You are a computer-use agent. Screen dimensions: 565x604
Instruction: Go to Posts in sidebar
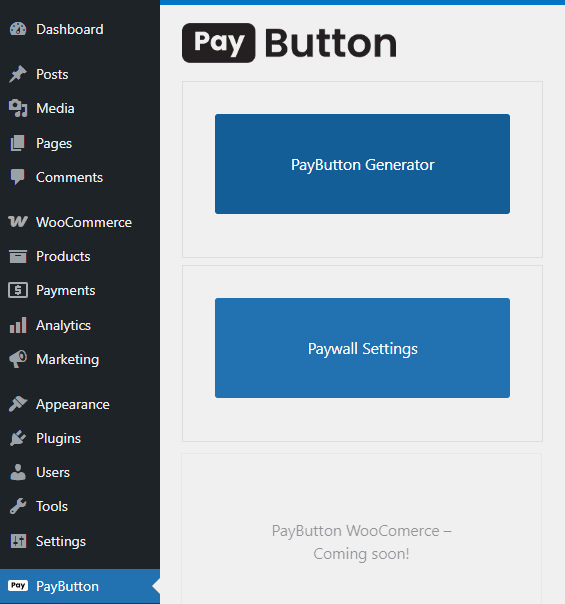(x=52, y=74)
